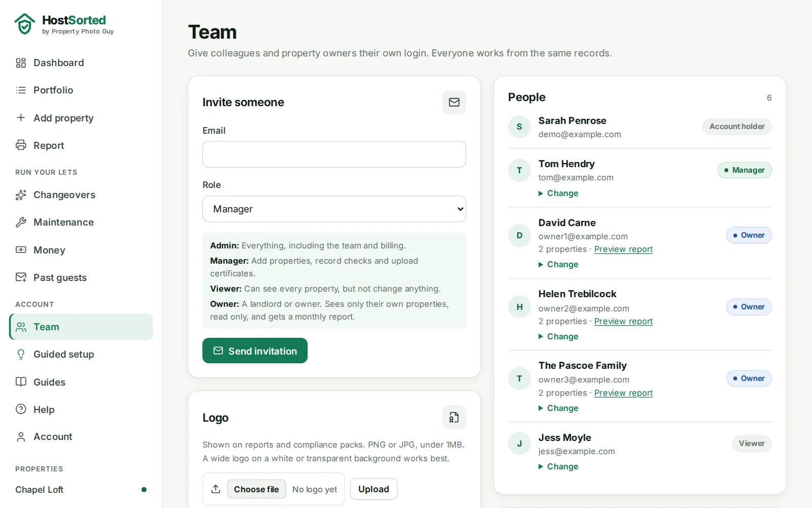Screen dimensions: 812x508
Task: Click the Help question-mark icon
Action: 21,409
